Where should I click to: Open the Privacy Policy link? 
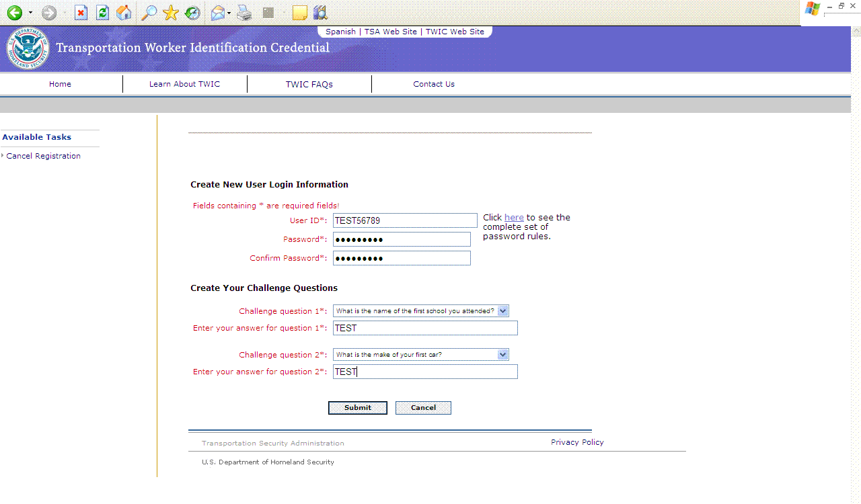point(577,442)
